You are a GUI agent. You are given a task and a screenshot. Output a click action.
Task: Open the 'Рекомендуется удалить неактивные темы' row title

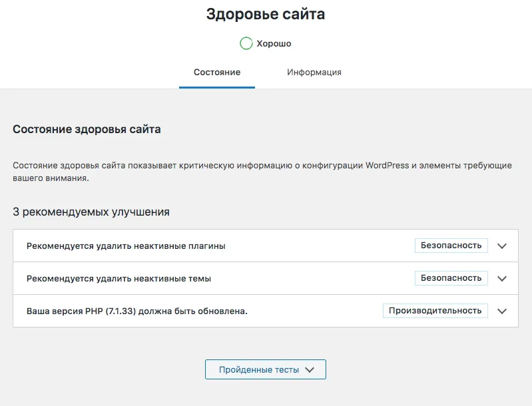(119, 278)
